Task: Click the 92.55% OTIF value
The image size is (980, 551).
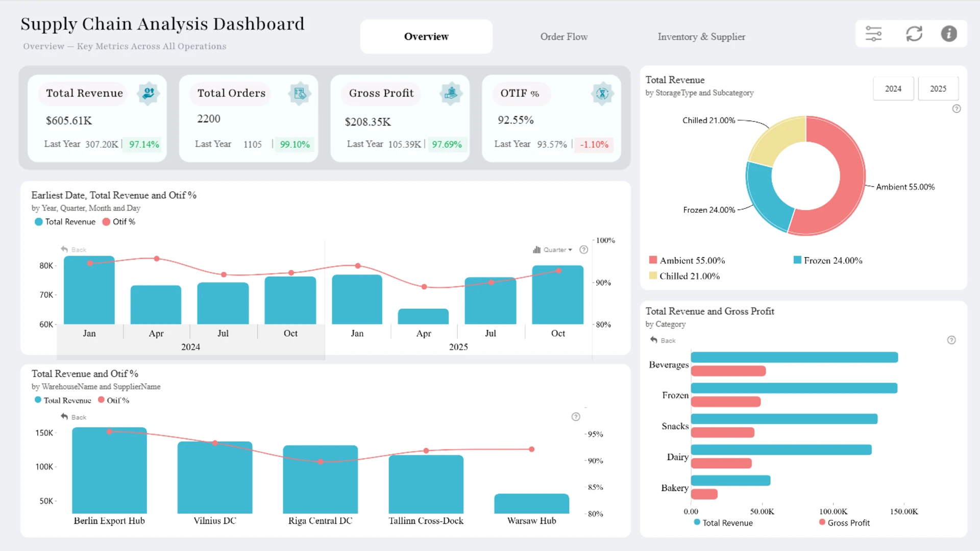Action: point(516,120)
